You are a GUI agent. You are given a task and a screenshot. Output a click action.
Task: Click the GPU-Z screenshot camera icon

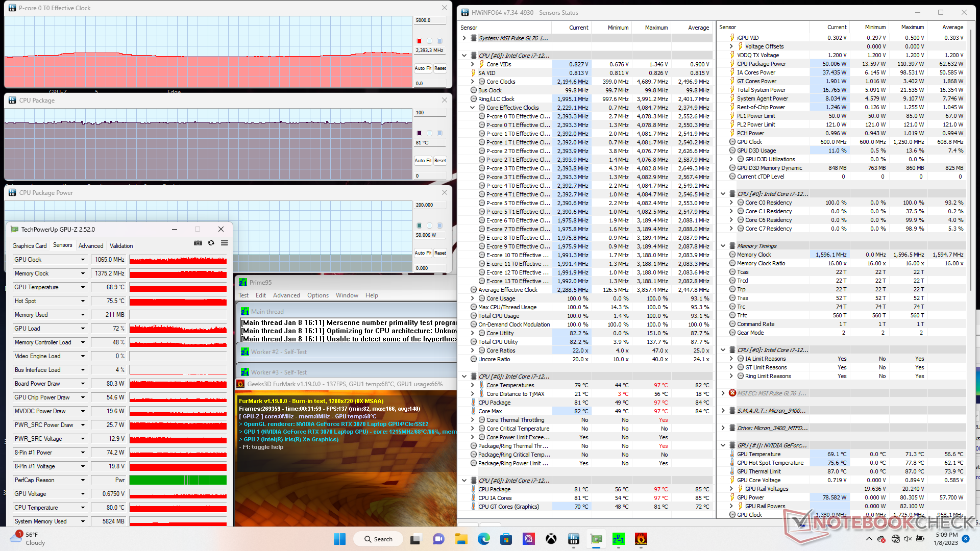(x=198, y=243)
